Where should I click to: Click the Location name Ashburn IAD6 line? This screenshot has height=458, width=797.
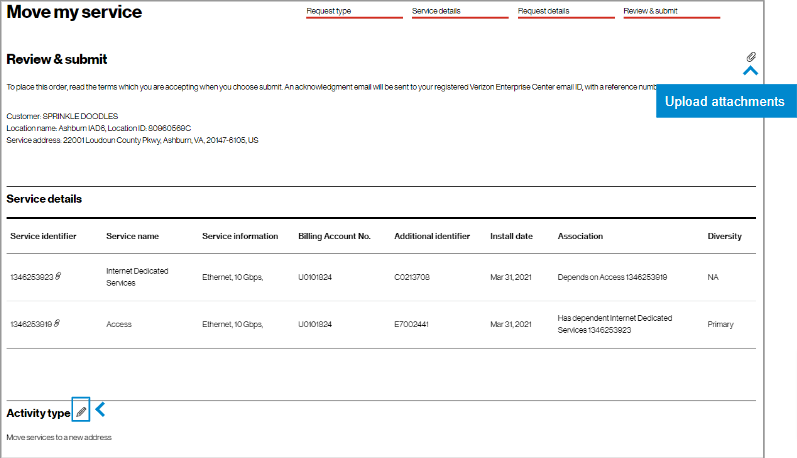point(99,128)
